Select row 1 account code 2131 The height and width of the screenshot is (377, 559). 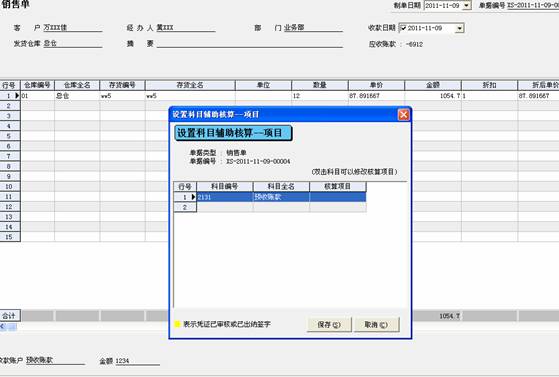pos(225,197)
